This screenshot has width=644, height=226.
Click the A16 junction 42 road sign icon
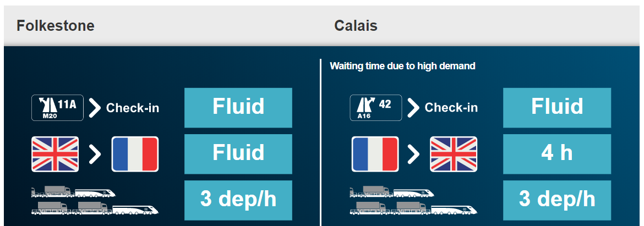coord(375,108)
